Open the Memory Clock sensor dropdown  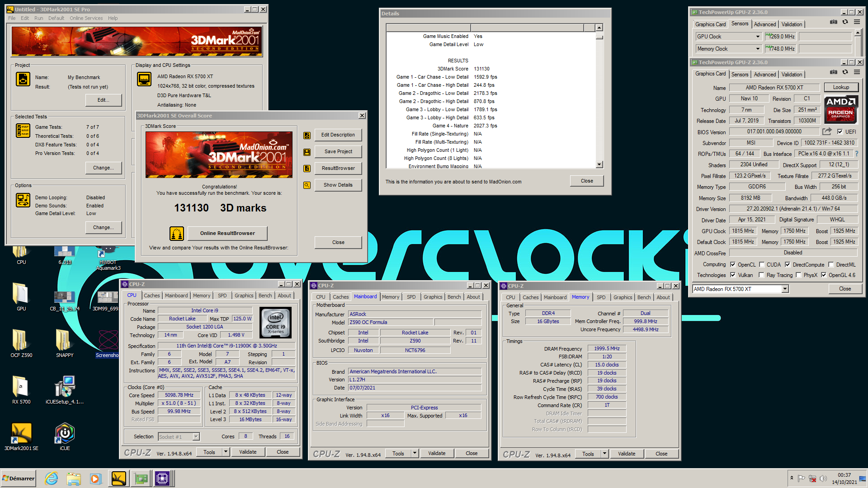tap(758, 49)
